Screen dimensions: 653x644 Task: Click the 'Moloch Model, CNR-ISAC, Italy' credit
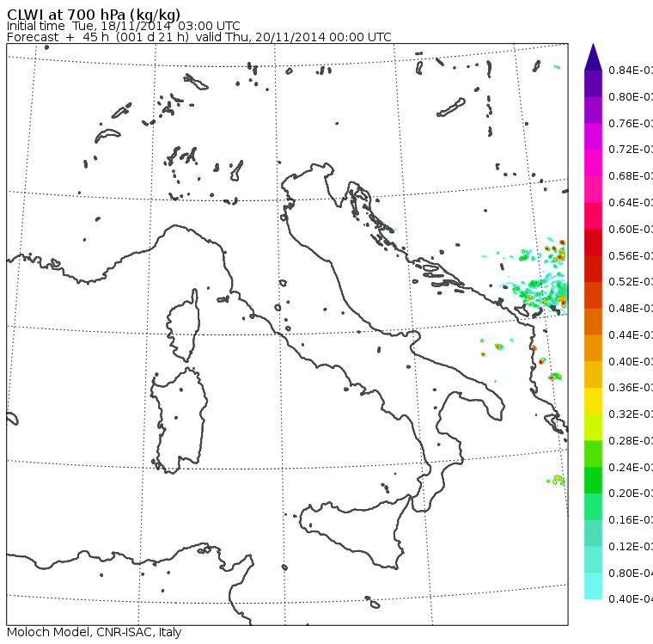pyautogui.click(x=95, y=632)
